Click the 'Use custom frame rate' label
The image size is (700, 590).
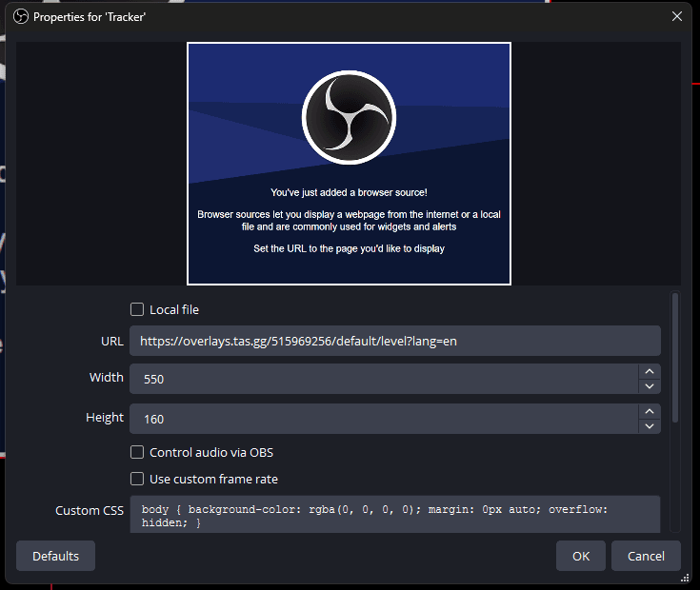[213, 479]
